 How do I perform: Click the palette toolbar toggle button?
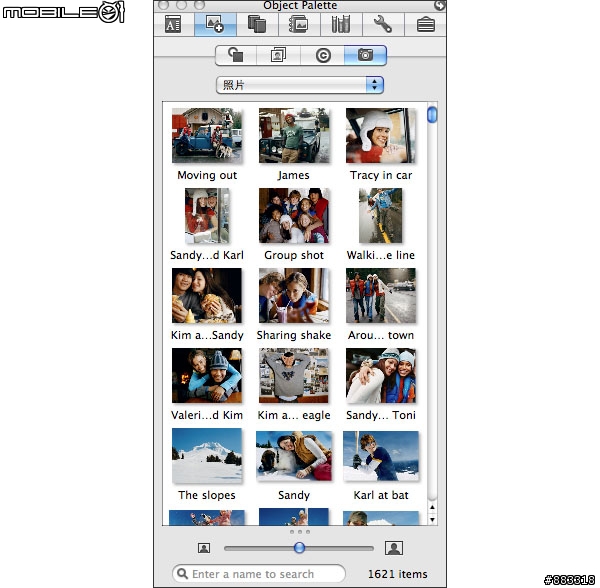[x=440, y=5]
